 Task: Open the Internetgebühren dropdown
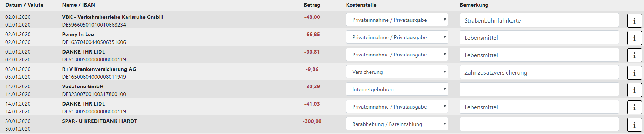point(397,89)
